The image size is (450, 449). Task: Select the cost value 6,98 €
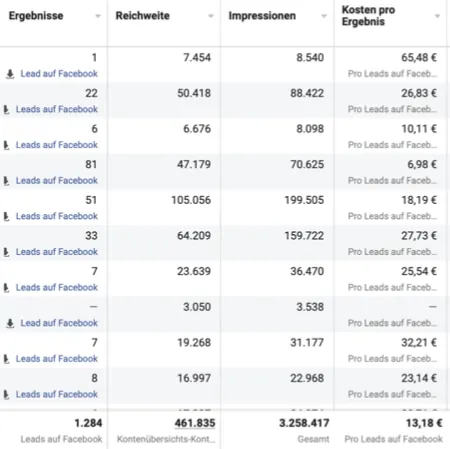click(x=422, y=165)
